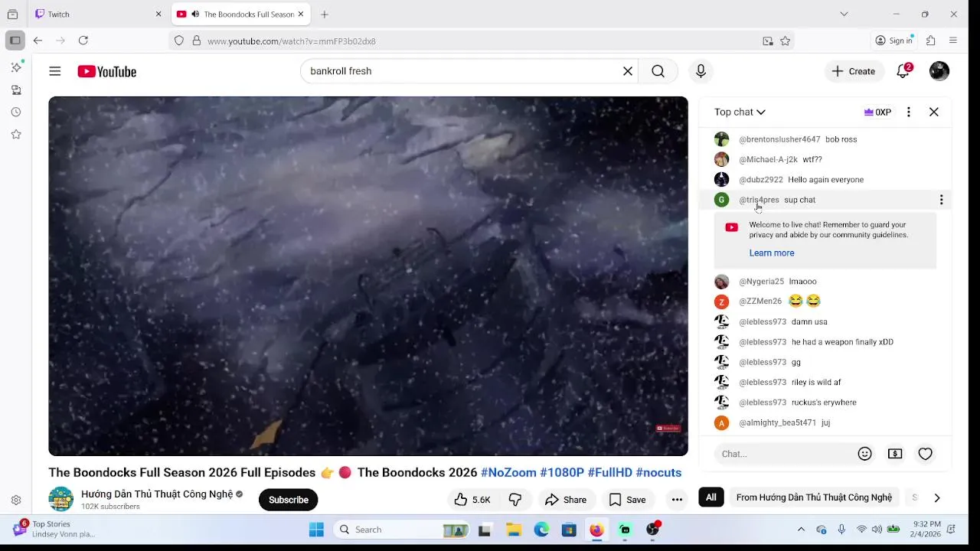Select the From Hướng Dẫn Thủ Thuật Công Nghệ chip
The height and width of the screenshot is (551, 980).
pos(814,497)
